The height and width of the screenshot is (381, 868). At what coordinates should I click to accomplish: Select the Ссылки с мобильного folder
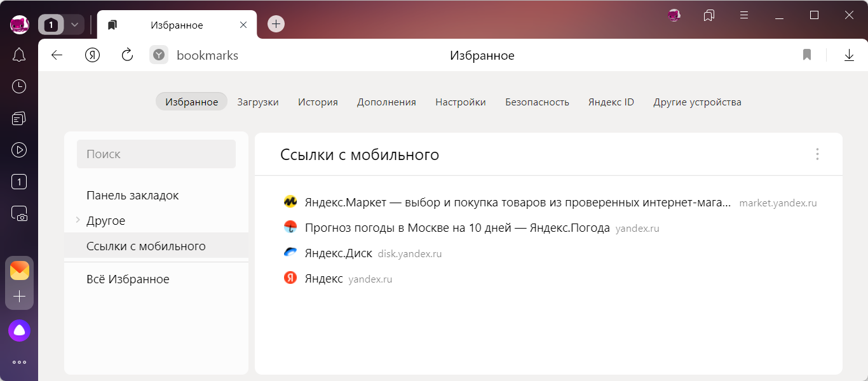pyautogui.click(x=156, y=246)
